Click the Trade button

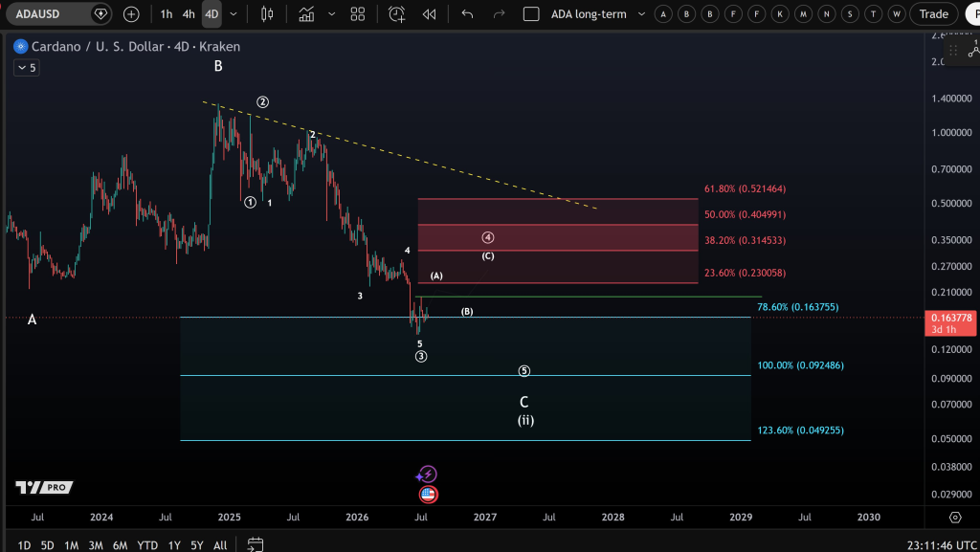pos(934,13)
